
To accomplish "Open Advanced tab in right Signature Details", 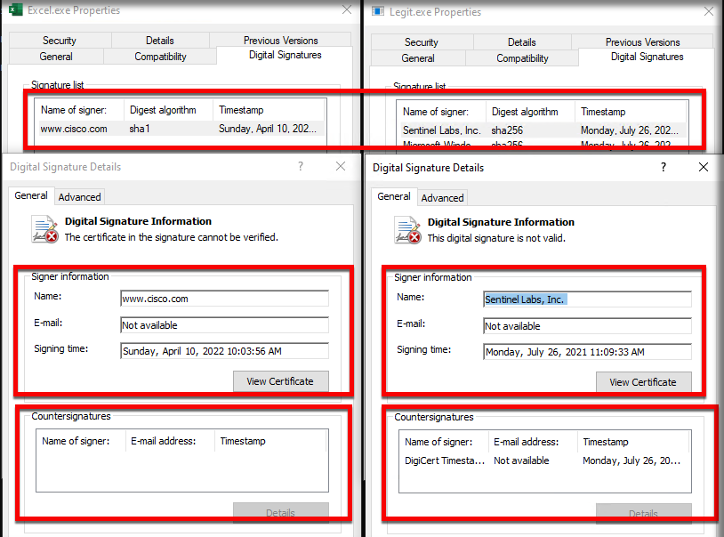I will (442, 198).
